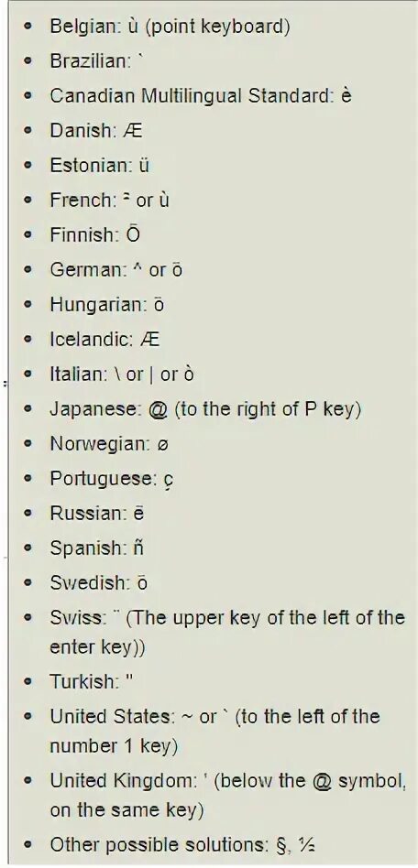Click the Estonian ü list item
Screen dimensions: 418x868
click(100, 165)
